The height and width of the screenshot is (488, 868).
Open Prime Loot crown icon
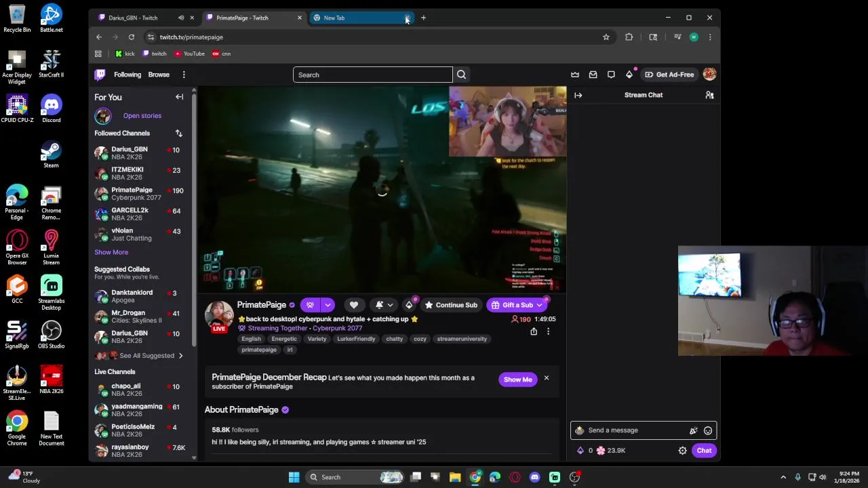coord(575,75)
